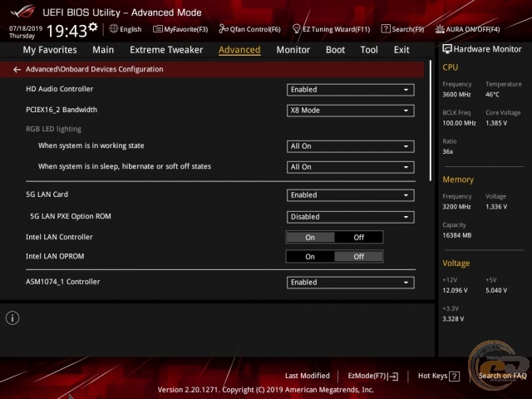The width and height of the screenshot is (532, 399).
Task: Select the HD Audio Controller label
Action: (59, 89)
